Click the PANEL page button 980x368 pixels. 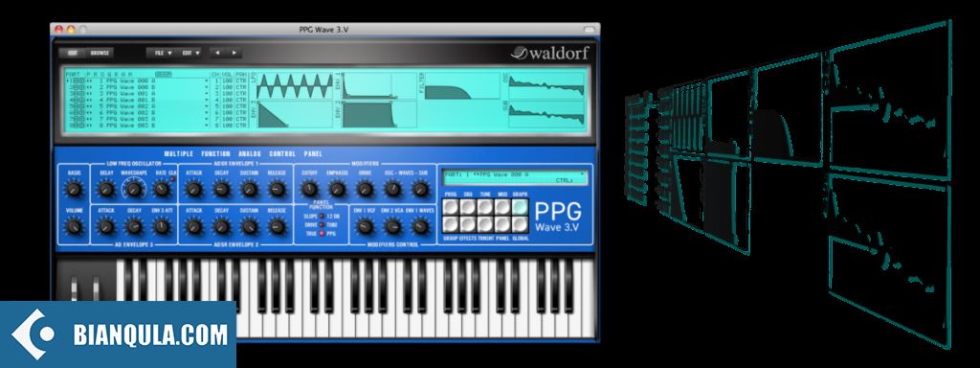coord(501,224)
